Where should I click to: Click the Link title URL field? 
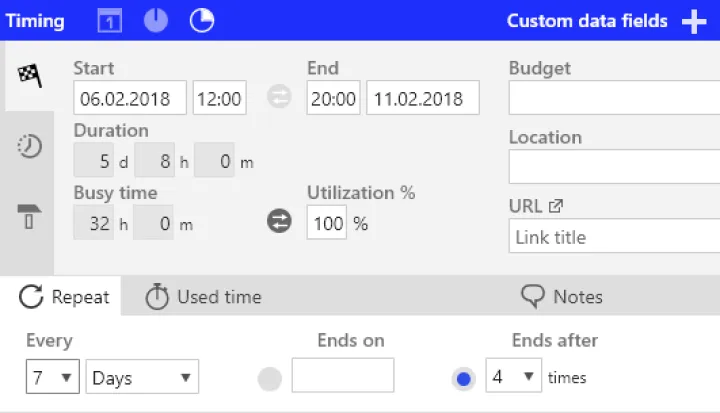click(x=614, y=236)
